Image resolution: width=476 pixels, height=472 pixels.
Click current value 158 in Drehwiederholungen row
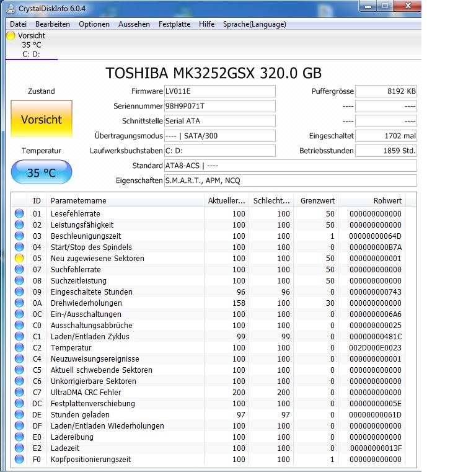pos(239,303)
